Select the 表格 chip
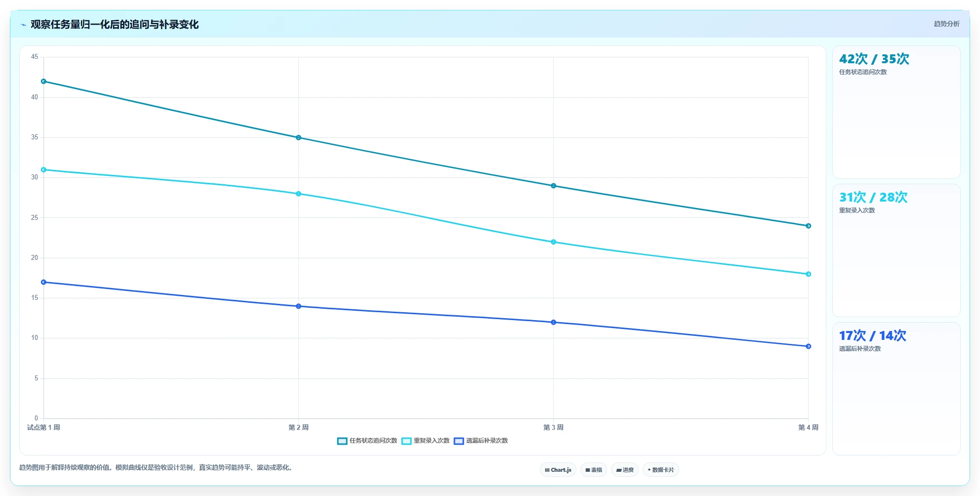Image resolution: width=980 pixels, height=496 pixels. 594,470
